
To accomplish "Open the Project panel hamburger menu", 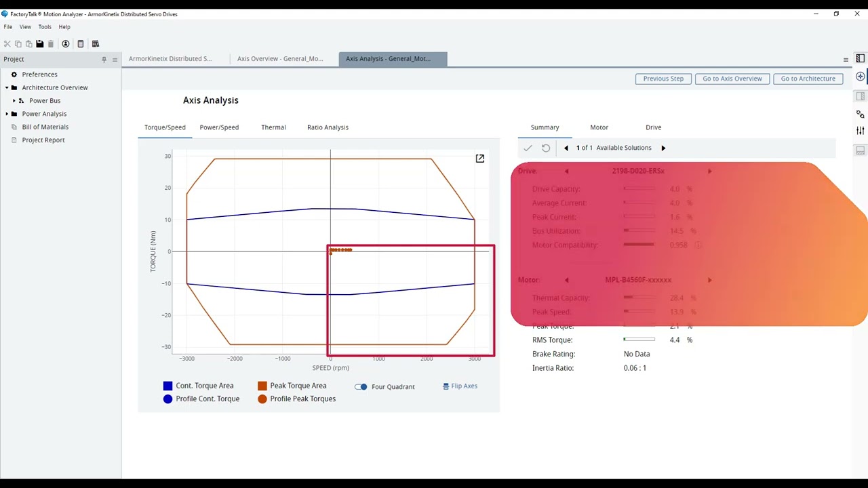I will point(115,60).
